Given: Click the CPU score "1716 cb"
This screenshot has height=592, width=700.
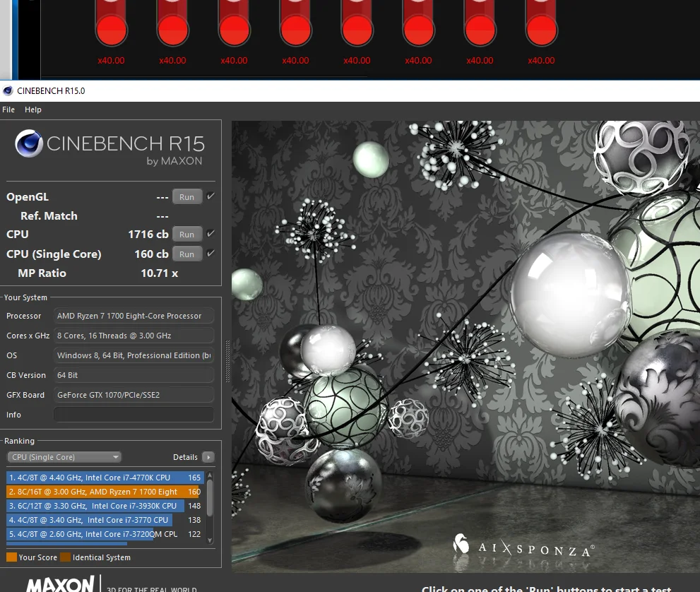Looking at the screenshot, I should pyautogui.click(x=148, y=235).
